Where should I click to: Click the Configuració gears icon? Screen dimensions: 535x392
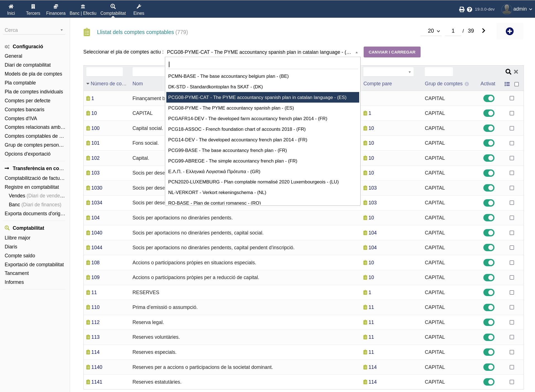(x=7, y=47)
